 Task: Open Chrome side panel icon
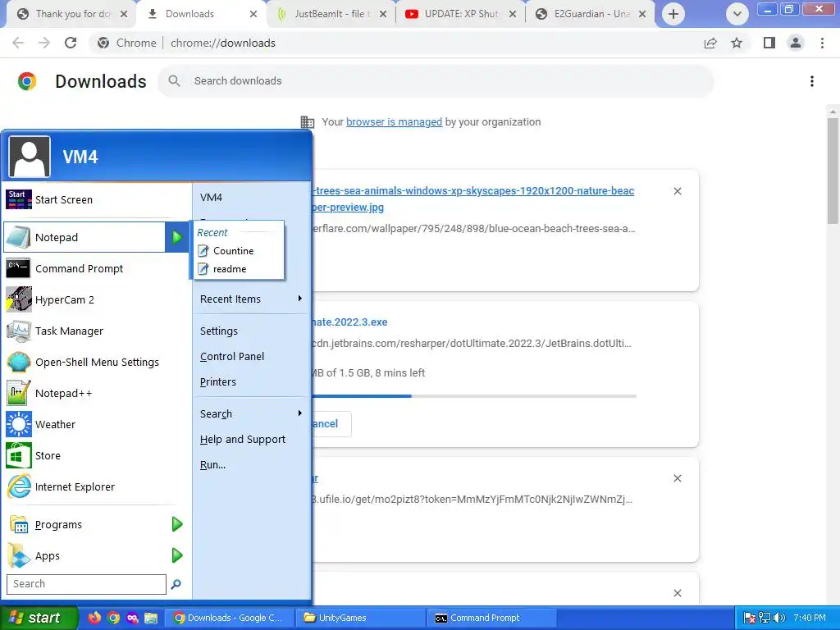pyautogui.click(x=769, y=43)
